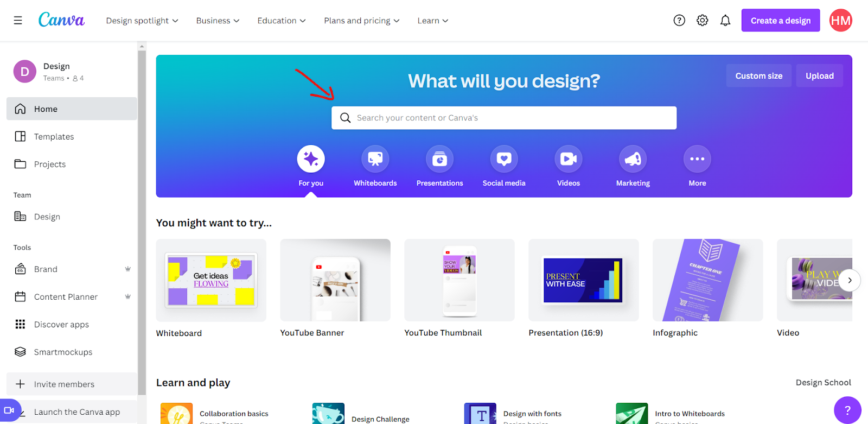
Task: Click the sidebar vertical scrollbar
Action: pyautogui.click(x=142, y=223)
